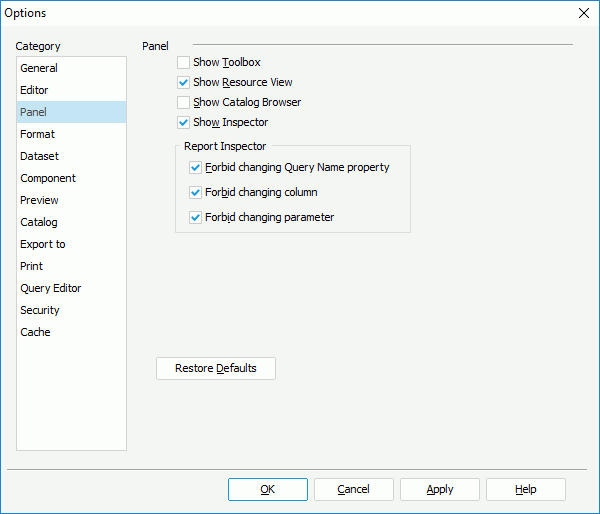Select the General category

71,68
